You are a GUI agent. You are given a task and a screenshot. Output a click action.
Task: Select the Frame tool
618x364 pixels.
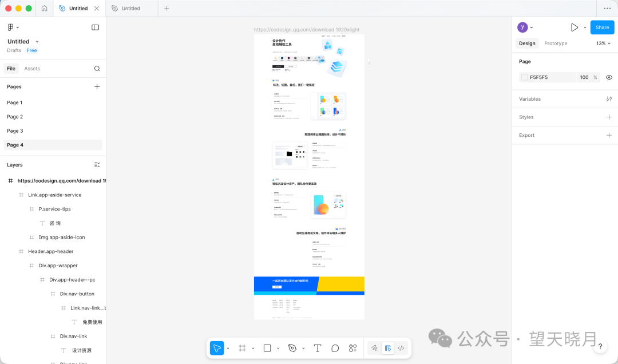[x=243, y=348]
